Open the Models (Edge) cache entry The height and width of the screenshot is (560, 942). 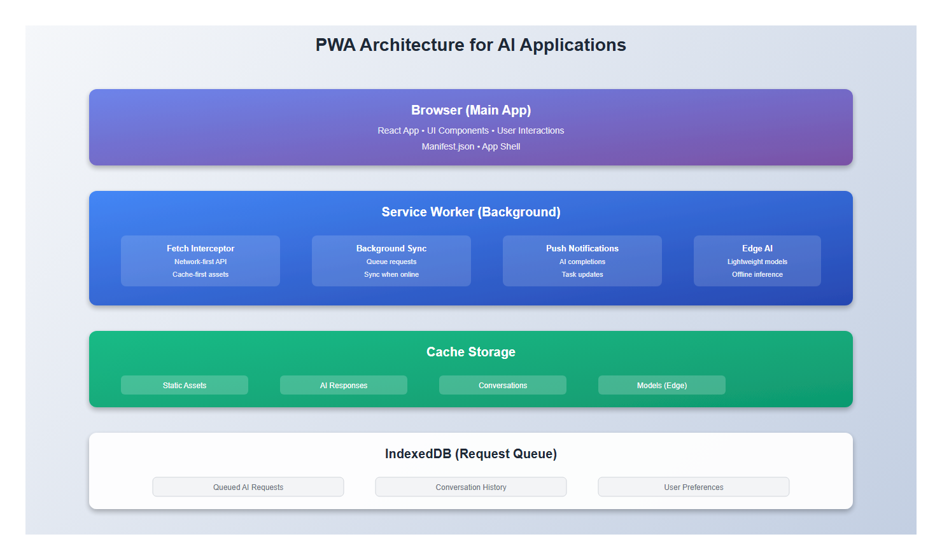coord(661,384)
